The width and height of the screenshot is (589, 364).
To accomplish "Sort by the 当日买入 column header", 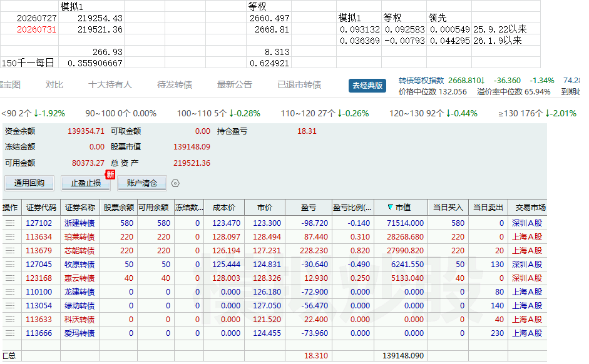I will 448,208.
